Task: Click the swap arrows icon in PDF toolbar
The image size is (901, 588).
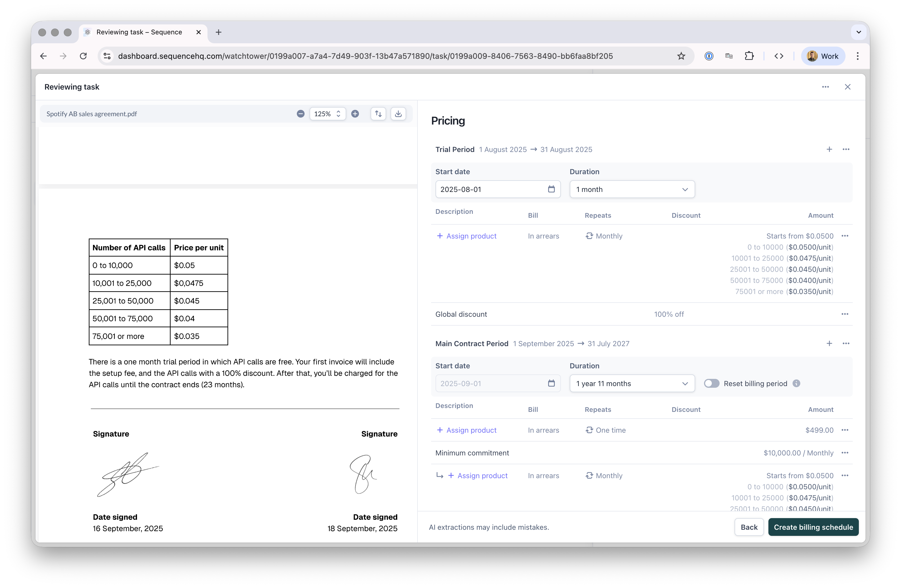Action: 378,114
